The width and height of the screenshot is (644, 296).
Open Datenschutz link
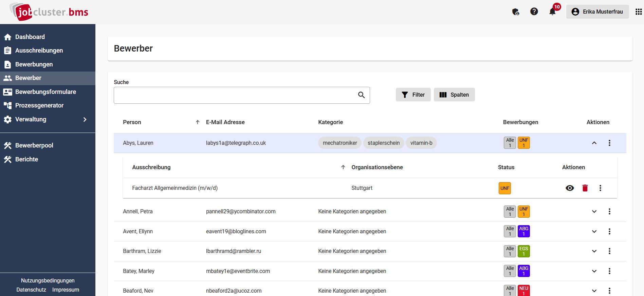[31, 290]
